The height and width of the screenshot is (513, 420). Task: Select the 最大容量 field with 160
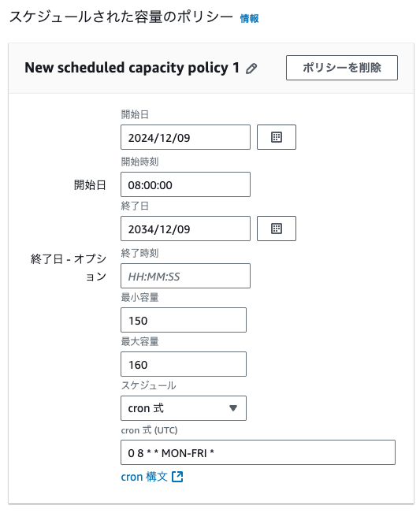(184, 364)
